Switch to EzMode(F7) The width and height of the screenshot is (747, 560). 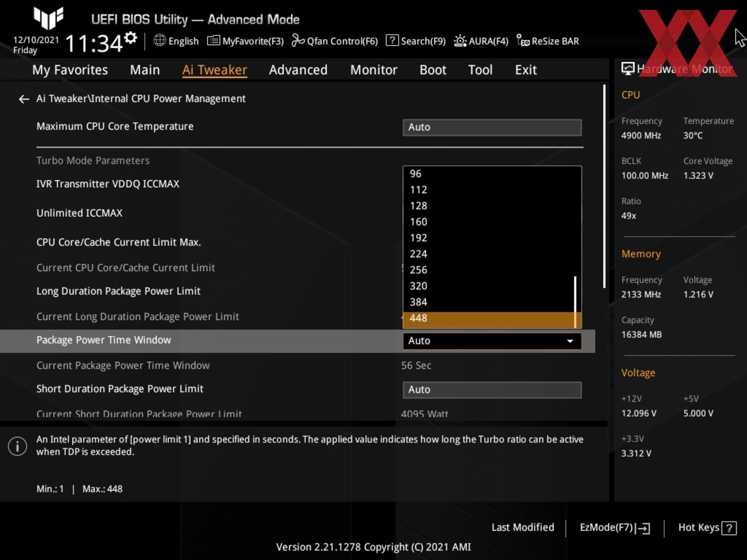[615, 528]
